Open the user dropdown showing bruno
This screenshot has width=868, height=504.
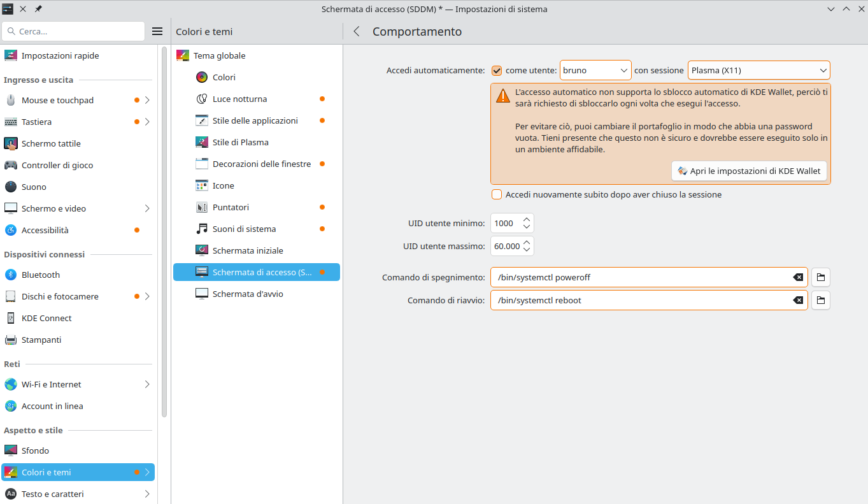point(595,70)
